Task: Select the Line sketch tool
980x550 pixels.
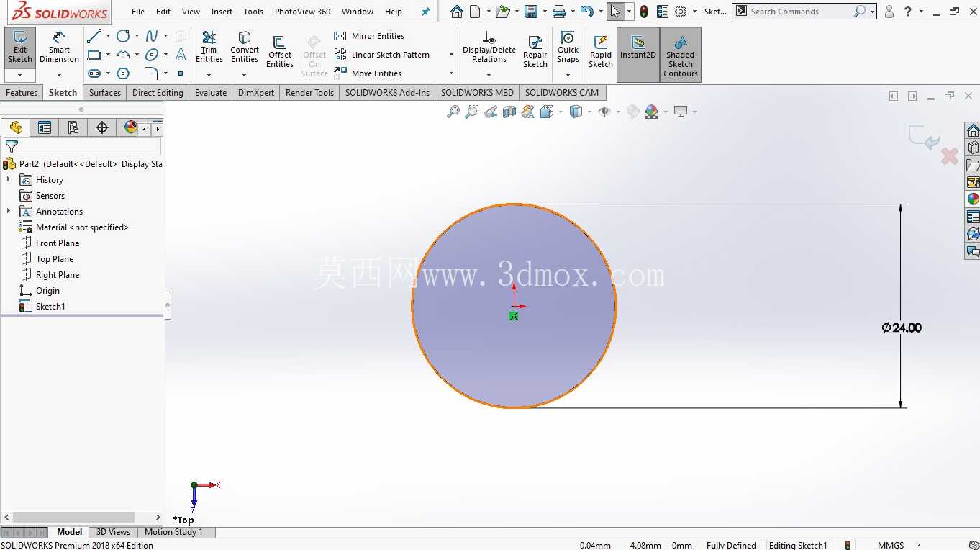Action: click(94, 36)
